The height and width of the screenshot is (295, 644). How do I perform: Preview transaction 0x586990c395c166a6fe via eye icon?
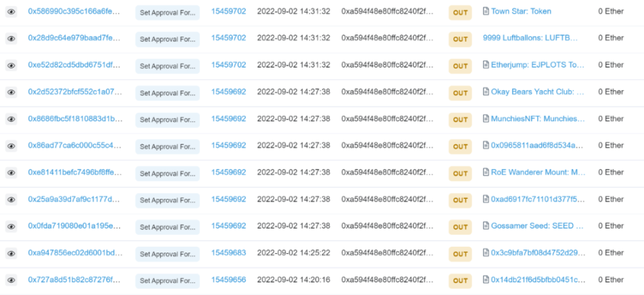(x=11, y=12)
